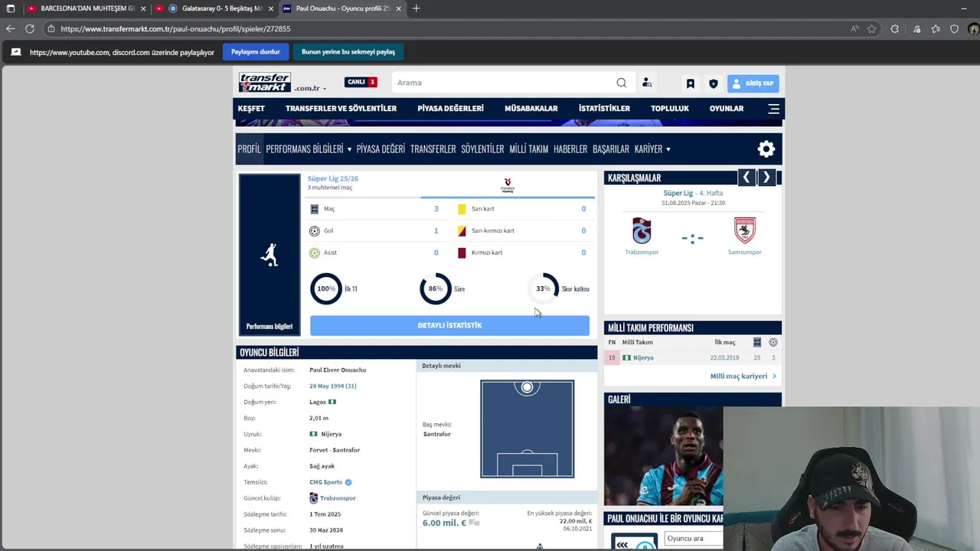Click the address bar URL
The height and width of the screenshot is (551, 980).
(175, 29)
